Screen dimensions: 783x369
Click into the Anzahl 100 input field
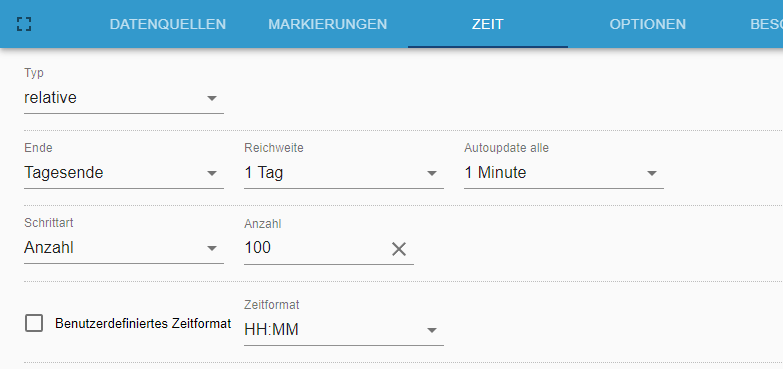click(x=316, y=248)
